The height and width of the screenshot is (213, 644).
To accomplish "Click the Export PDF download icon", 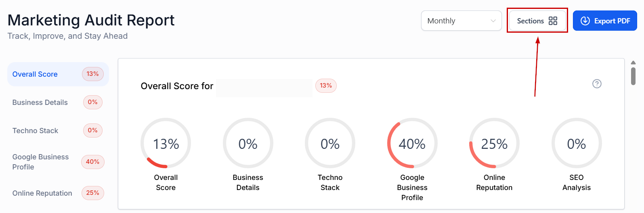I will [585, 21].
